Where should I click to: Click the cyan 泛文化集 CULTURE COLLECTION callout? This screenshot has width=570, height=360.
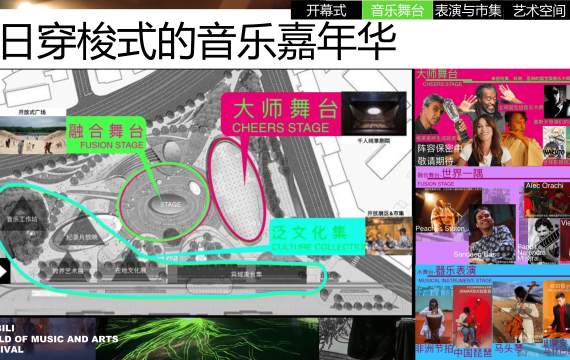317,236
